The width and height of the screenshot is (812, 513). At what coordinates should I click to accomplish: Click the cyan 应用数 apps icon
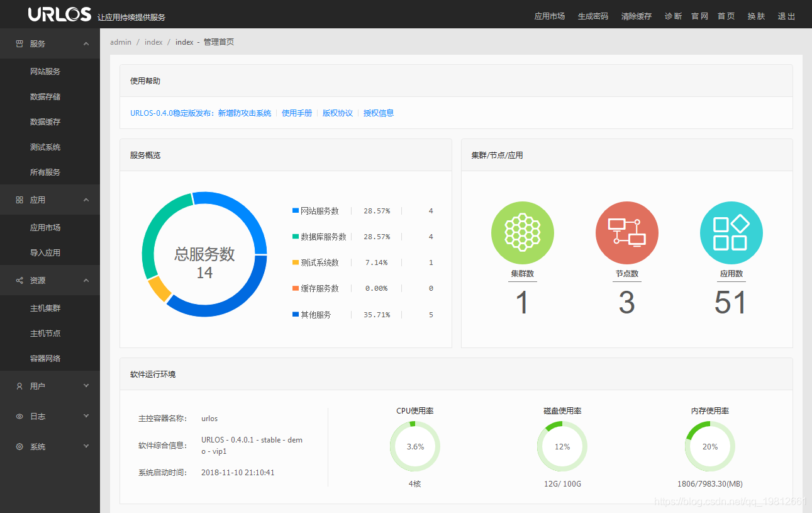pyautogui.click(x=731, y=233)
